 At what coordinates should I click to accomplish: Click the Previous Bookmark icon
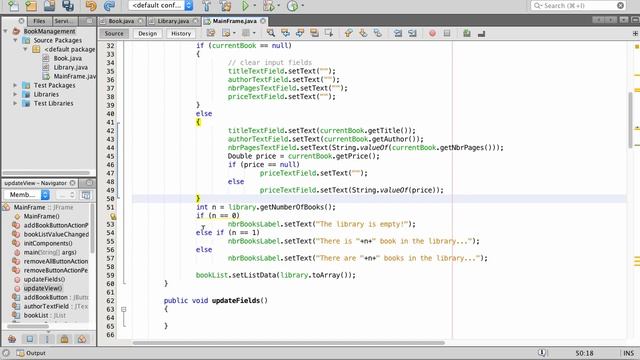348,33
